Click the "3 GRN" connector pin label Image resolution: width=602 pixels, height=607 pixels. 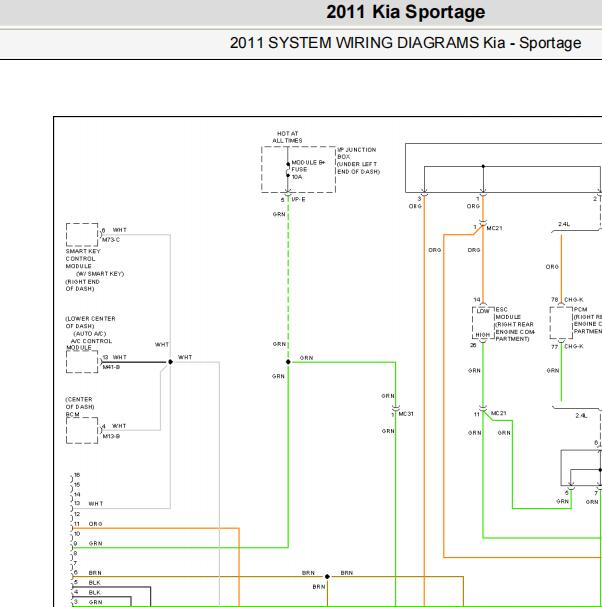coord(88,602)
